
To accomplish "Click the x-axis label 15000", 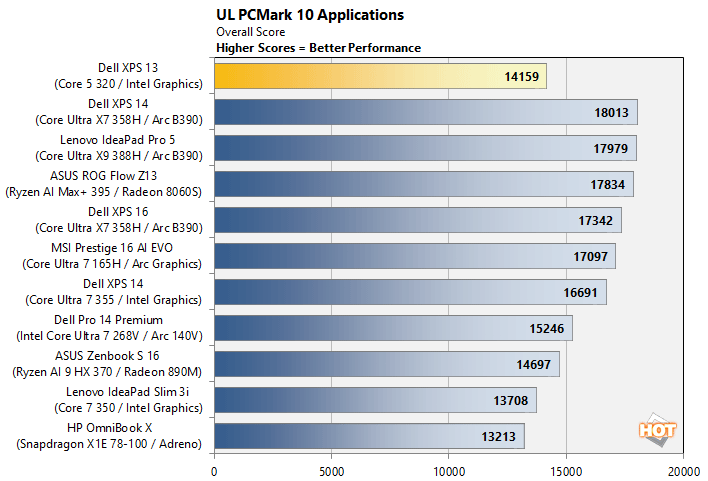I will tap(566, 472).
